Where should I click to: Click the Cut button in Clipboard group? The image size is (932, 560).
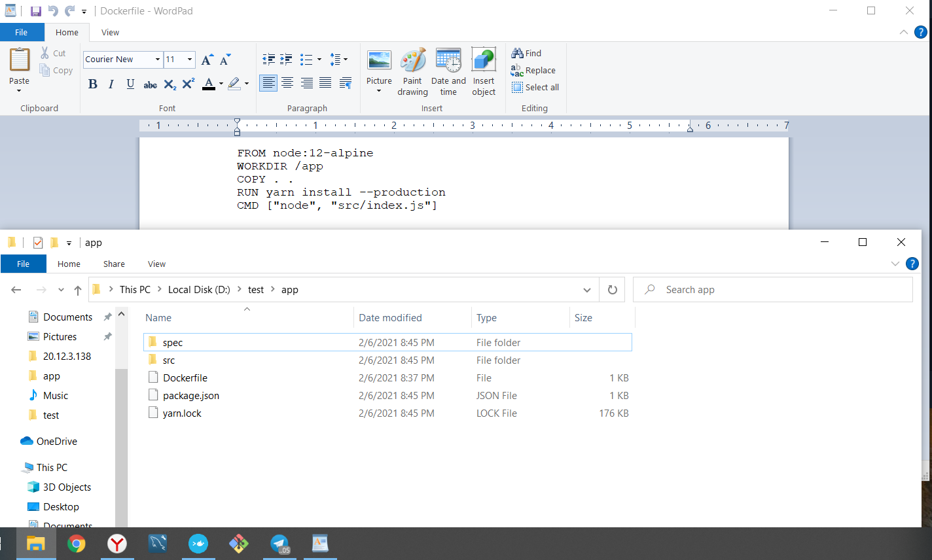click(x=53, y=53)
